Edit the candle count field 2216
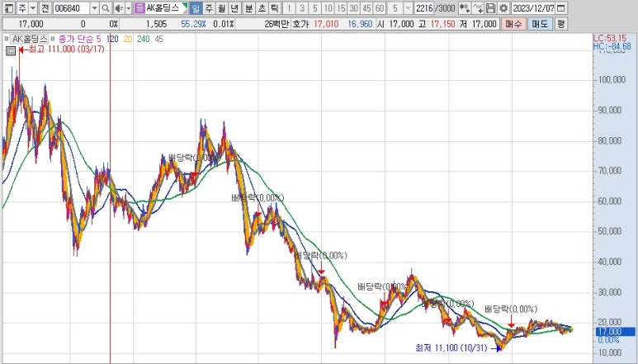The height and width of the screenshot is (364, 638). tap(424, 7)
